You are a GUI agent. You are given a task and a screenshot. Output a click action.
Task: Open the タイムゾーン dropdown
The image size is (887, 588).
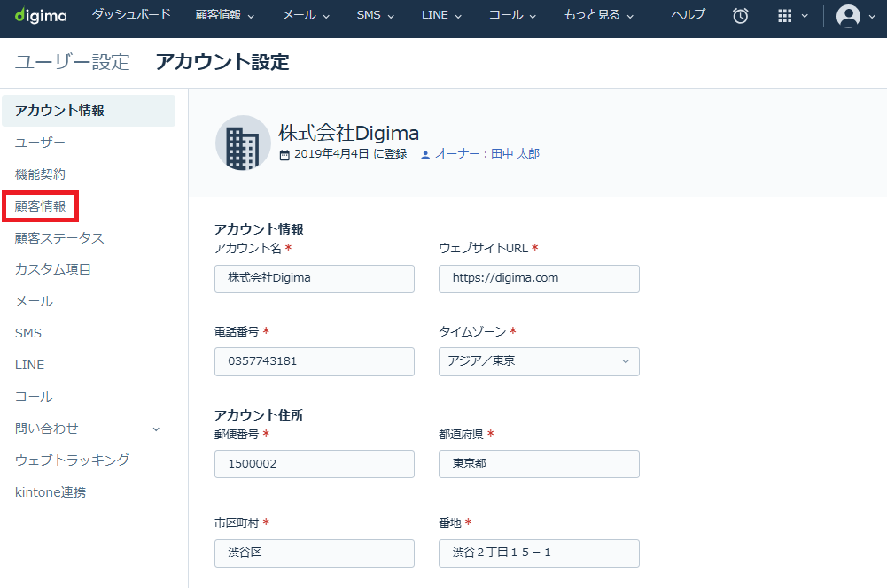539,362
